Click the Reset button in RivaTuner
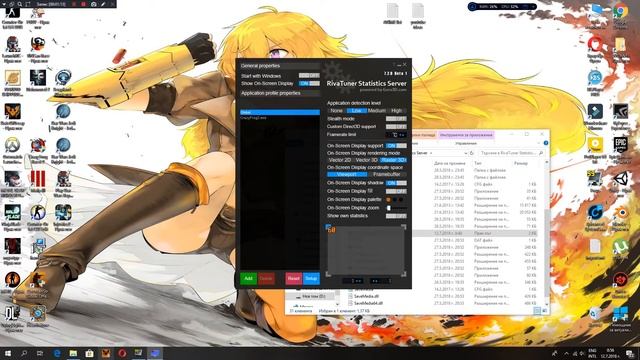This screenshot has height=360, width=640. click(x=293, y=278)
